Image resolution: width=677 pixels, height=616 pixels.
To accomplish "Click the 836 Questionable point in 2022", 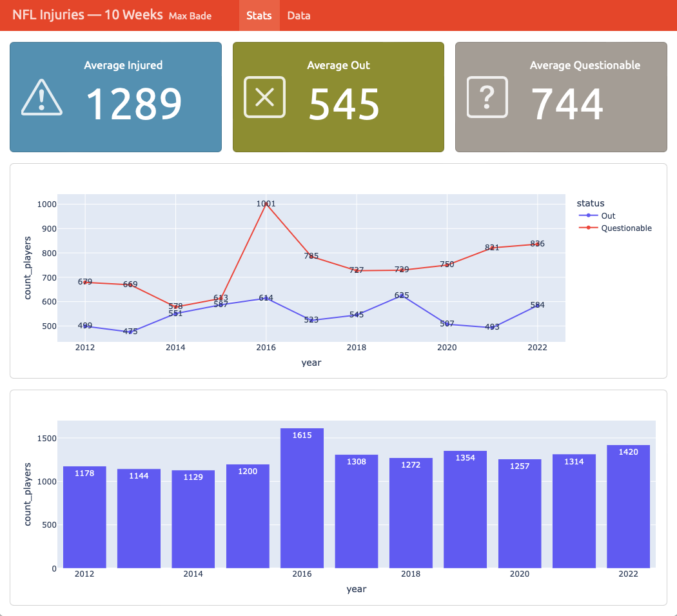I will click(537, 244).
